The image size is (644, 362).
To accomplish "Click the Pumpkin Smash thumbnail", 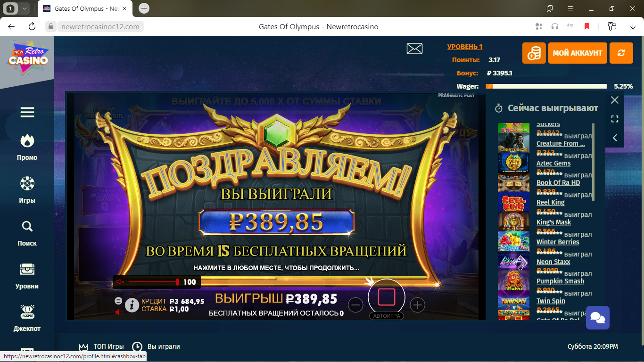I will tap(513, 280).
